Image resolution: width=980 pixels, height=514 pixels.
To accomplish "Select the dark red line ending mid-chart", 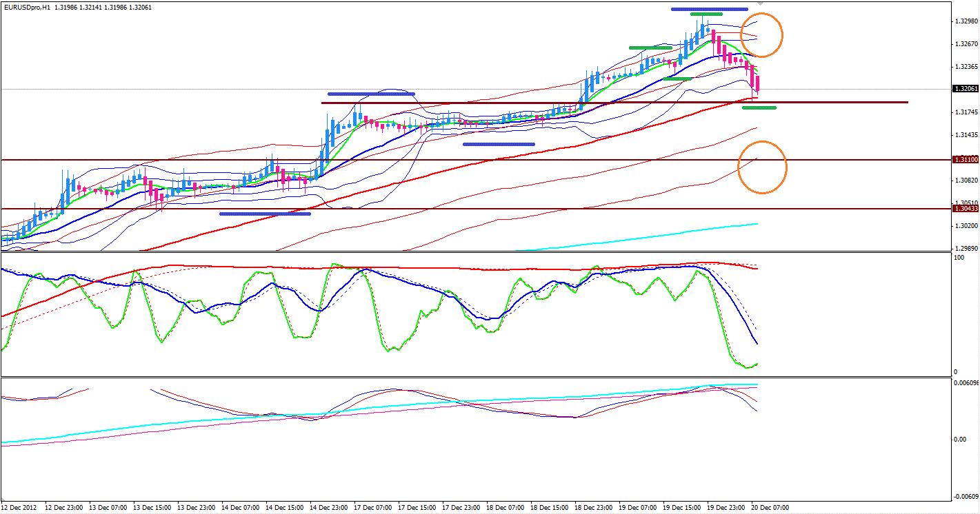I will pos(614,103).
